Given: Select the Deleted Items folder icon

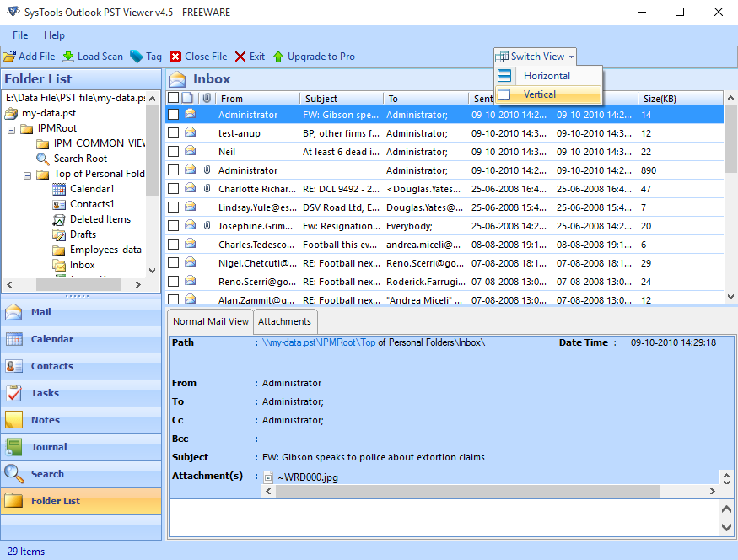Looking at the screenshot, I should coord(59,220).
